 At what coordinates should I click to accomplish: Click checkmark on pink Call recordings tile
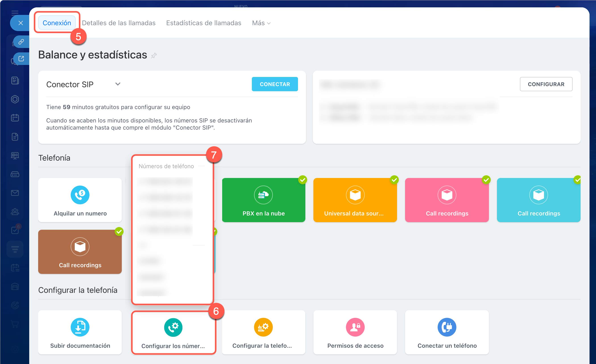[486, 180]
